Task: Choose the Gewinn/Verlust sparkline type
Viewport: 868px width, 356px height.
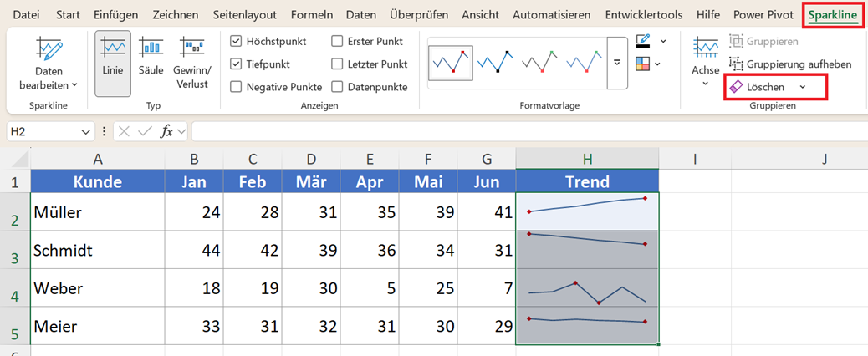Action: [191, 48]
